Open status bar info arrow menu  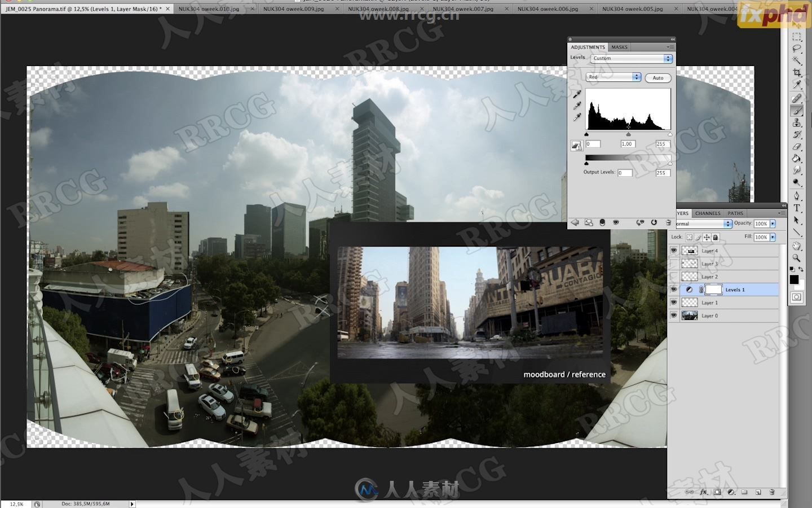click(133, 504)
